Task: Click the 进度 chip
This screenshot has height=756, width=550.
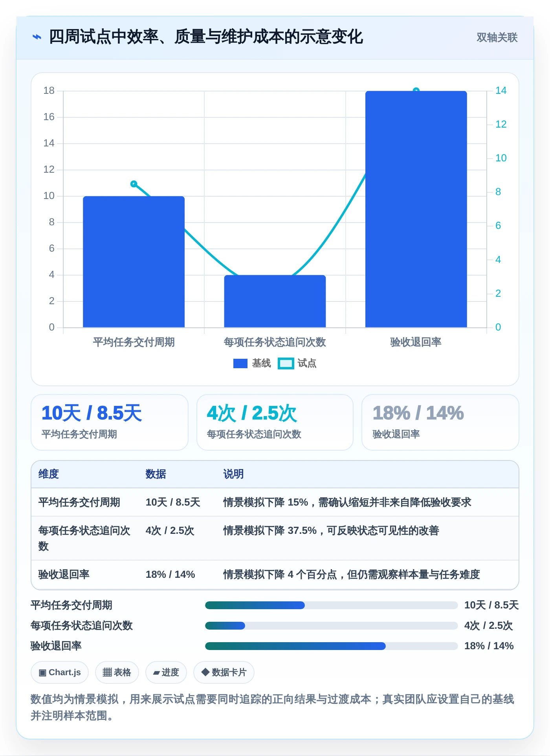Action: pos(166,672)
